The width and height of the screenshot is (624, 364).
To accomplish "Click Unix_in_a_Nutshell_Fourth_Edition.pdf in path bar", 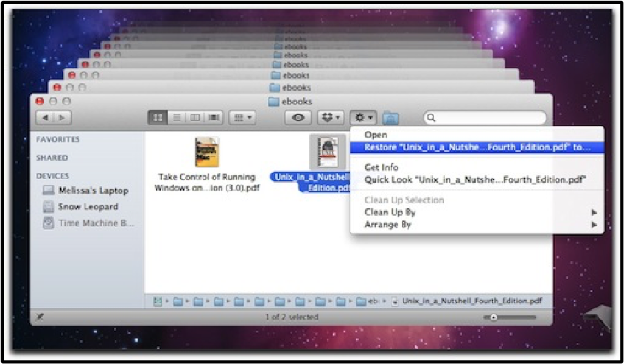I will coord(472,301).
